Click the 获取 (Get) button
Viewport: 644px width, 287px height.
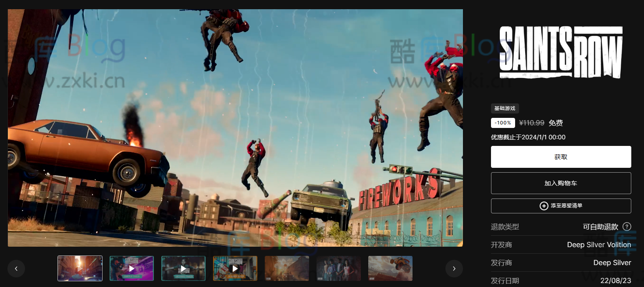click(561, 157)
